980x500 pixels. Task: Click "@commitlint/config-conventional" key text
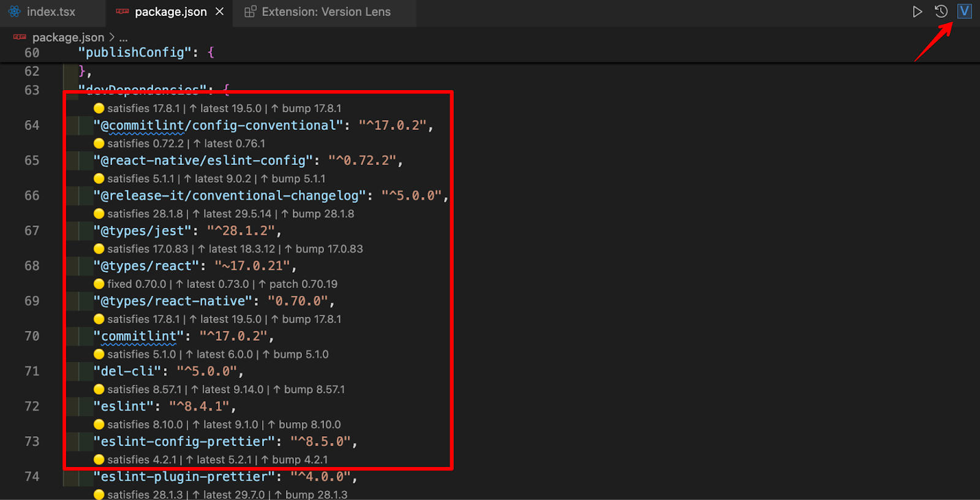tap(219, 126)
